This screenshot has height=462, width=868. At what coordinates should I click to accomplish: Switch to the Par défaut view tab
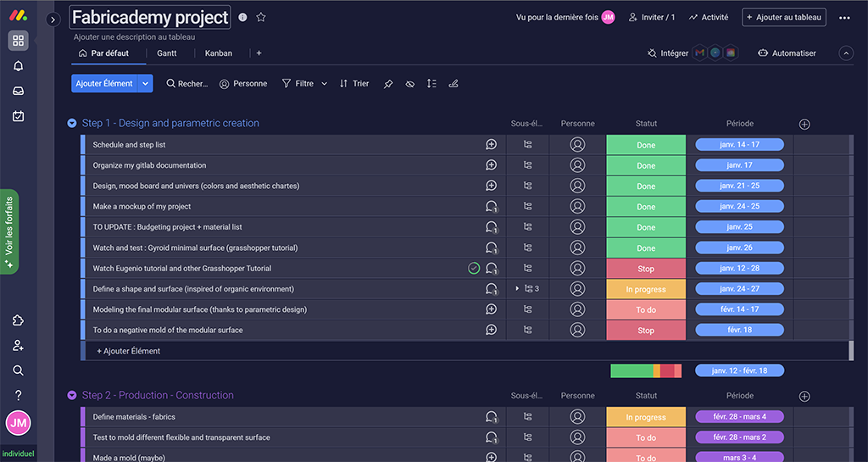click(x=103, y=53)
